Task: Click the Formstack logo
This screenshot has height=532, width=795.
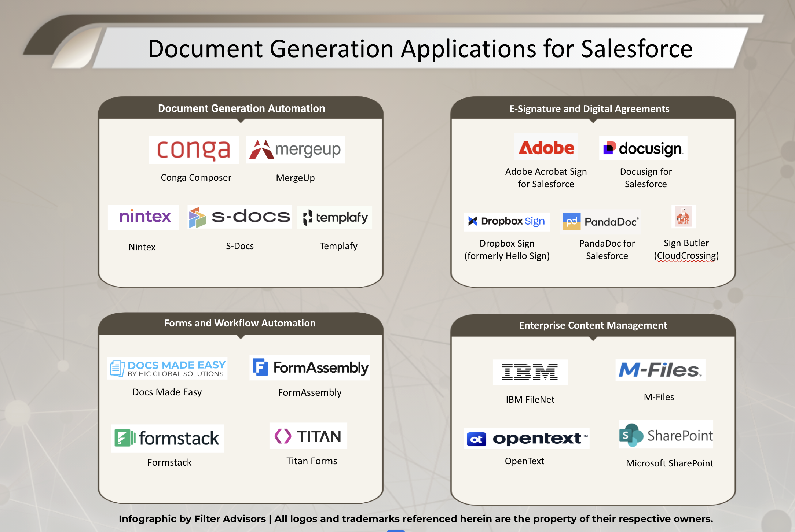Action: (167, 438)
